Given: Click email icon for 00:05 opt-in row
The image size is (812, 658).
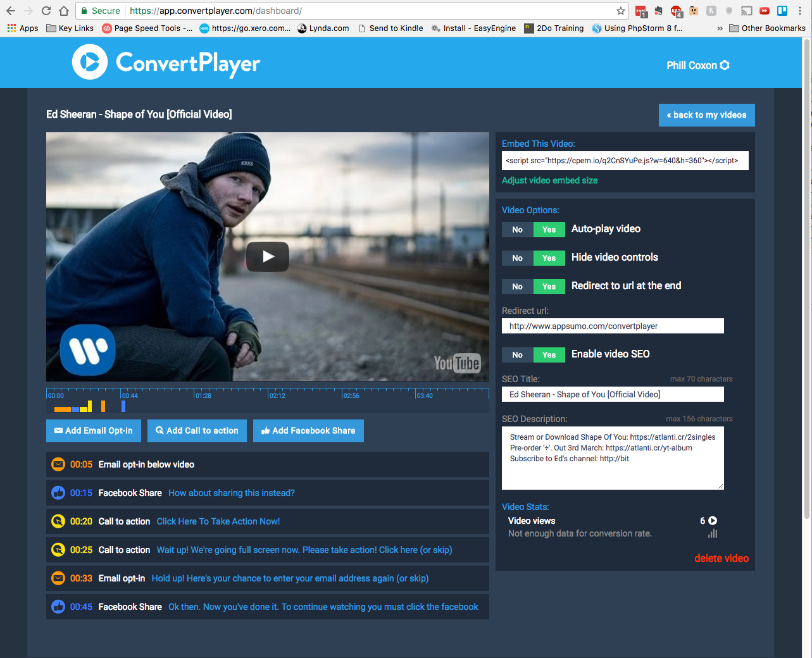Looking at the screenshot, I should pos(58,464).
